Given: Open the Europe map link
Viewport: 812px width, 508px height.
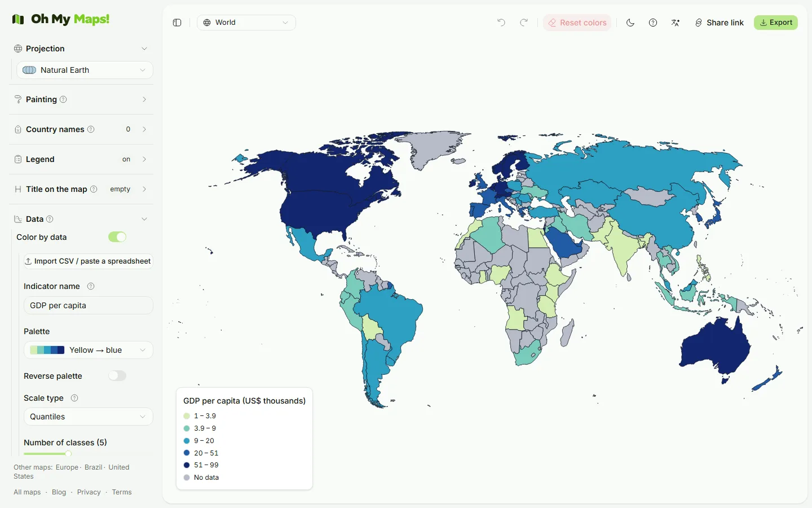Looking at the screenshot, I should tap(67, 467).
